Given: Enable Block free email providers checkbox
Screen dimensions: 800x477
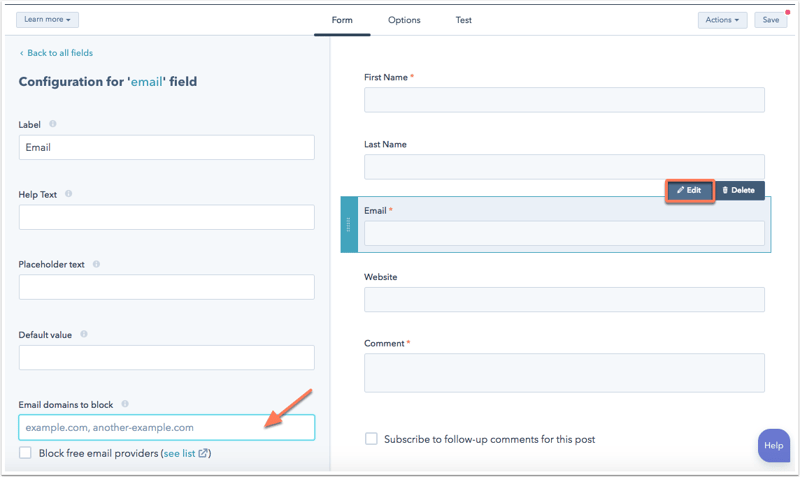Looking at the screenshot, I should click(25, 453).
